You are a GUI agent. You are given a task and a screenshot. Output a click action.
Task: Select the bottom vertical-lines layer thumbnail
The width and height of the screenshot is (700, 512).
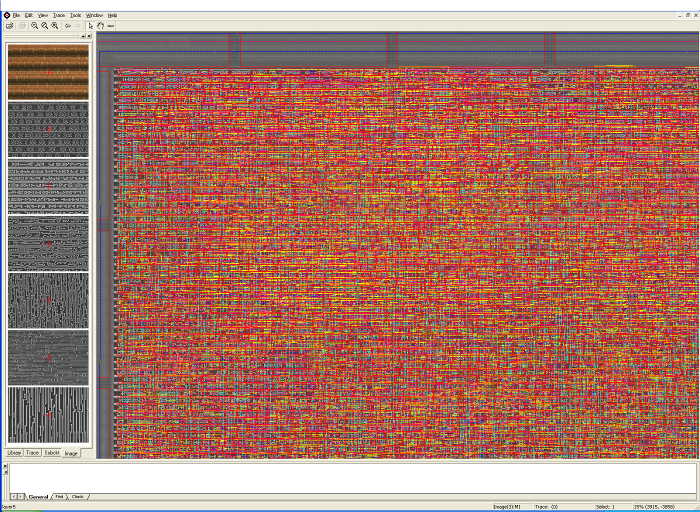pos(48,414)
